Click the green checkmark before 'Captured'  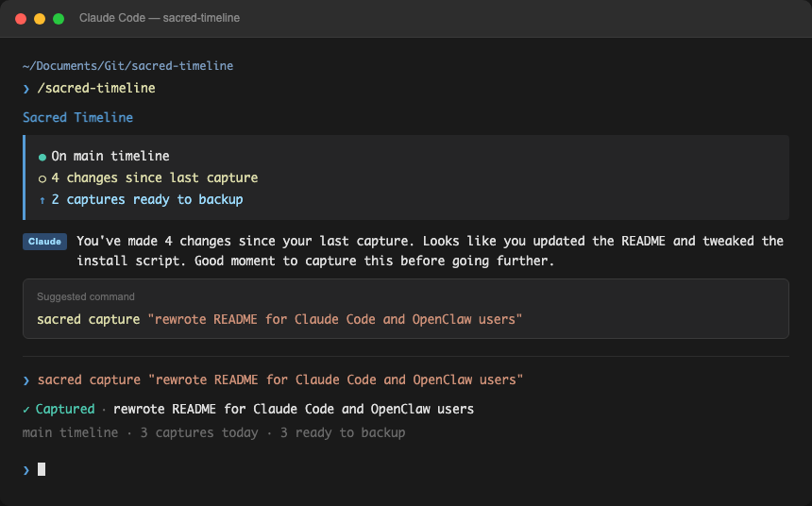[x=25, y=410]
